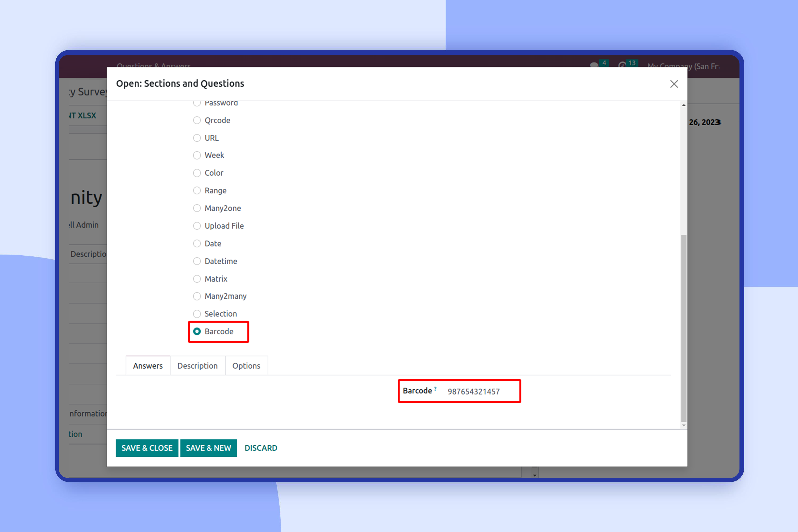Open the activities clock icon with badge 13
The width and height of the screenshot is (798, 532).
tap(622, 65)
